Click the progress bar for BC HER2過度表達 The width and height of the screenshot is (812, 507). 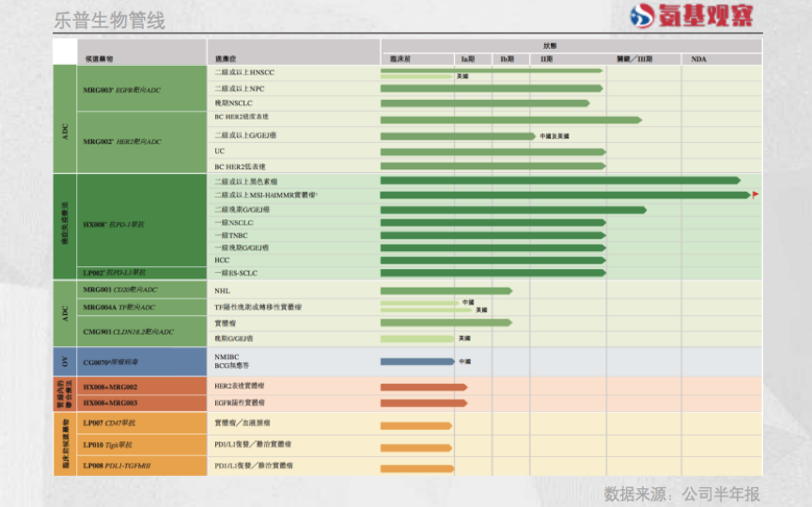pos(511,119)
